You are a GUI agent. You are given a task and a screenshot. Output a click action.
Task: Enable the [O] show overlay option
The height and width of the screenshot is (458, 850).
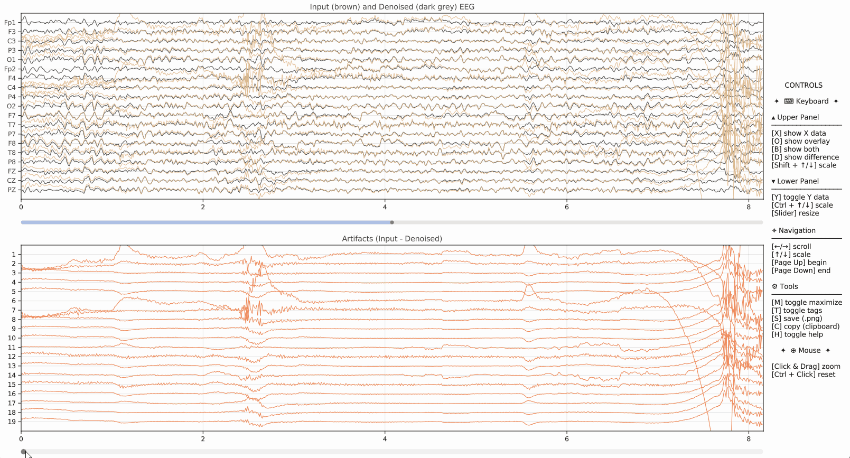tap(801, 141)
